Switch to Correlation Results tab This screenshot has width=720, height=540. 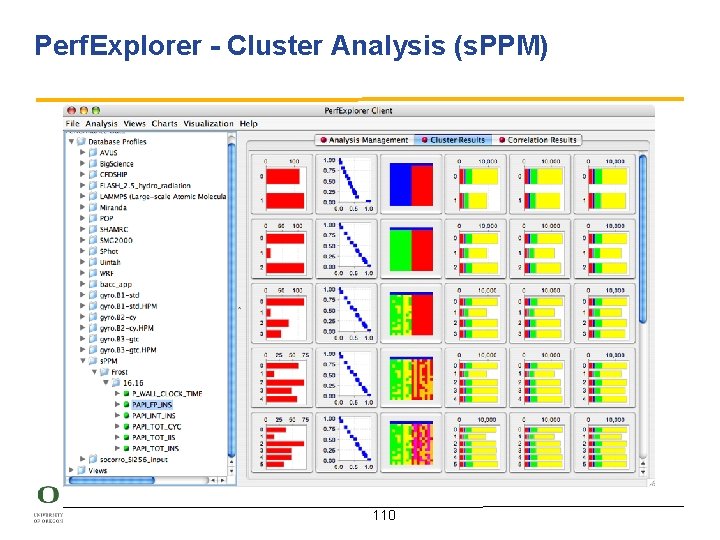[x=538, y=140]
